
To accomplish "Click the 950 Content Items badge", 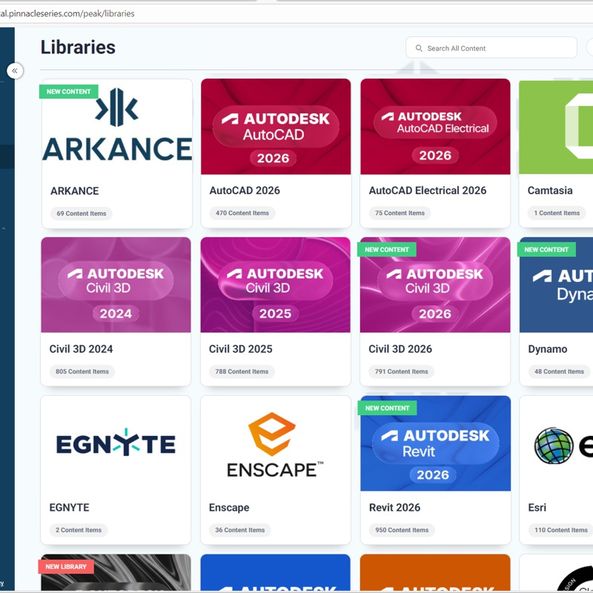I will (402, 530).
